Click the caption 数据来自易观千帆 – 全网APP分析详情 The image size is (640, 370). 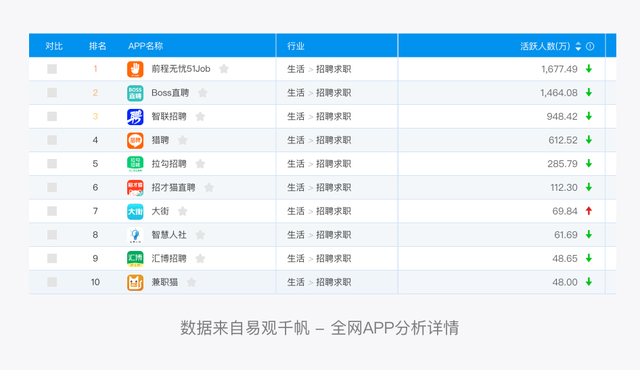(x=320, y=328)
